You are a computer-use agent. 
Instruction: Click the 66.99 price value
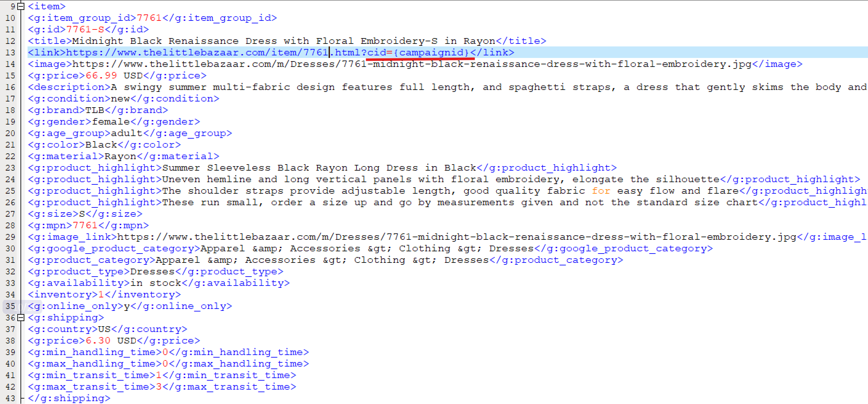(x=101, y=76)
